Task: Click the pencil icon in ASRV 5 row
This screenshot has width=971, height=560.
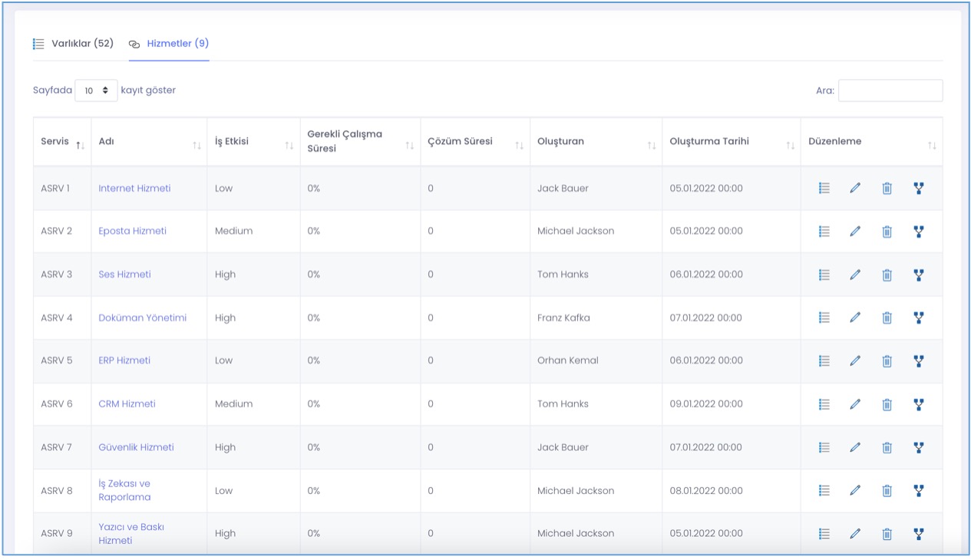Action: [x=855, y=361]
